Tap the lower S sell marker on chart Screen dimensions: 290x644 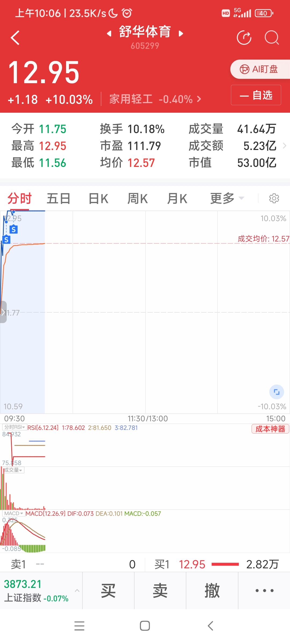(6, 240)
